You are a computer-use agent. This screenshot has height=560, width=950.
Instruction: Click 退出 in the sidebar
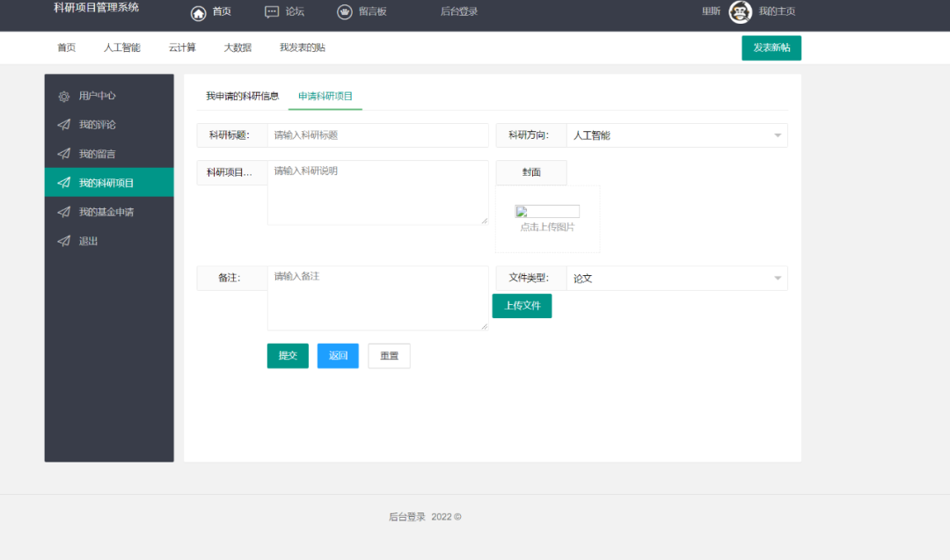pos(109,241)
